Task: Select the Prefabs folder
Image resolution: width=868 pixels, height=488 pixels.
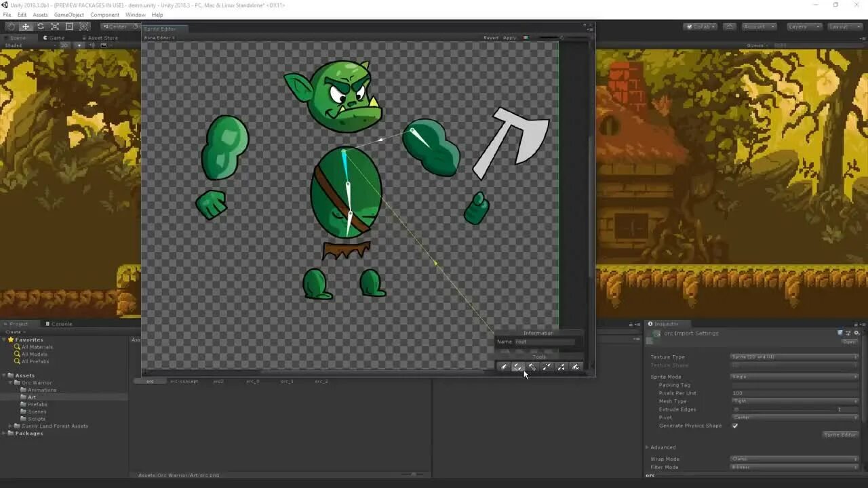Action: [34, 405]
